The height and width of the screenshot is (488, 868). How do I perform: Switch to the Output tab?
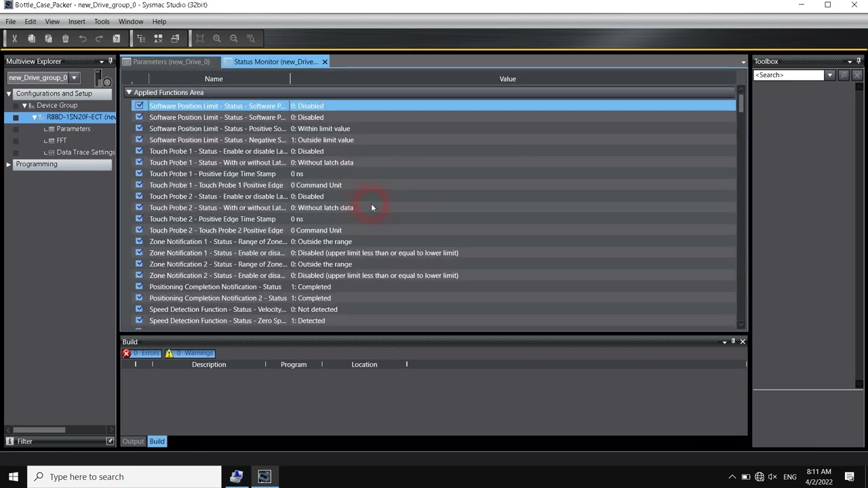pos(133,441)
